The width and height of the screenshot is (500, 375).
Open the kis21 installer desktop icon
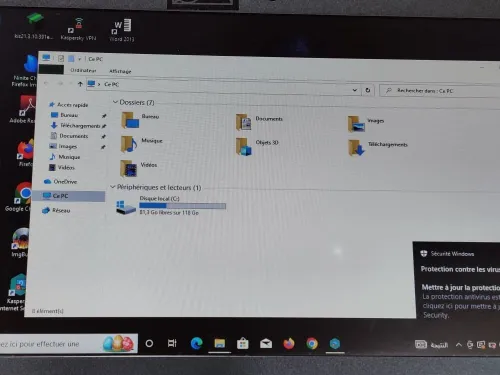pos(34,27)
